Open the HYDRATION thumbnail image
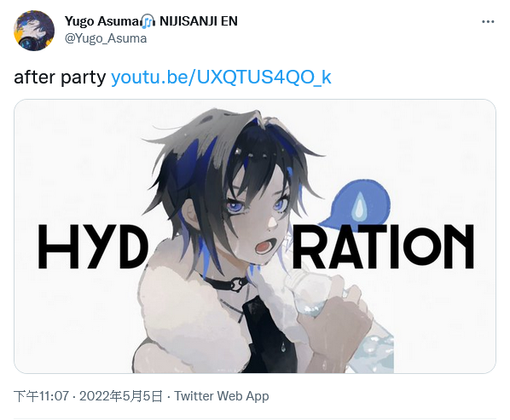The width and height of the screenshot is (510, 420). pyautogui.click(x=255, y=236)
